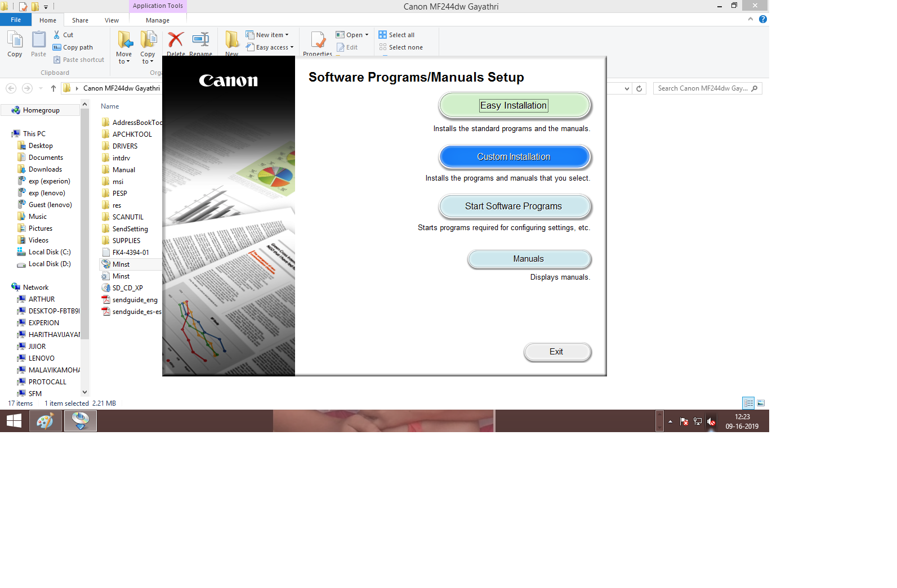
Task: Click the Name column header
Action: [110, 106]
